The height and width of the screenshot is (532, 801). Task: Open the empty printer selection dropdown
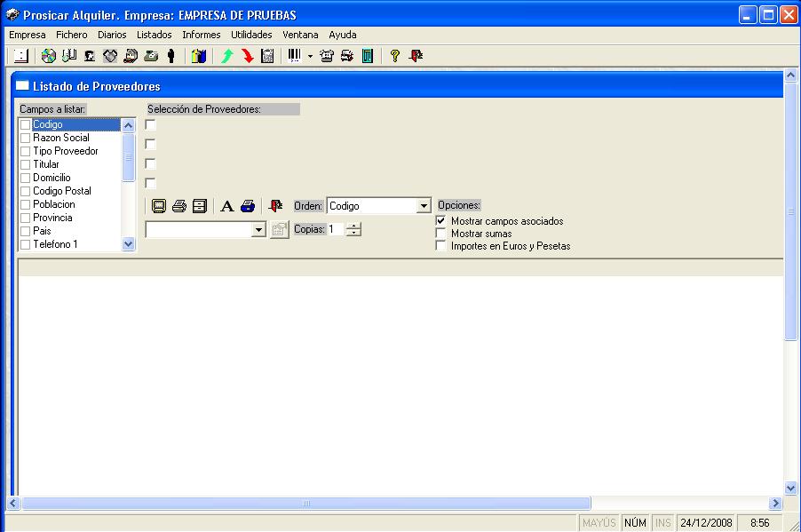pyautogui.click(x=259, y=230)
